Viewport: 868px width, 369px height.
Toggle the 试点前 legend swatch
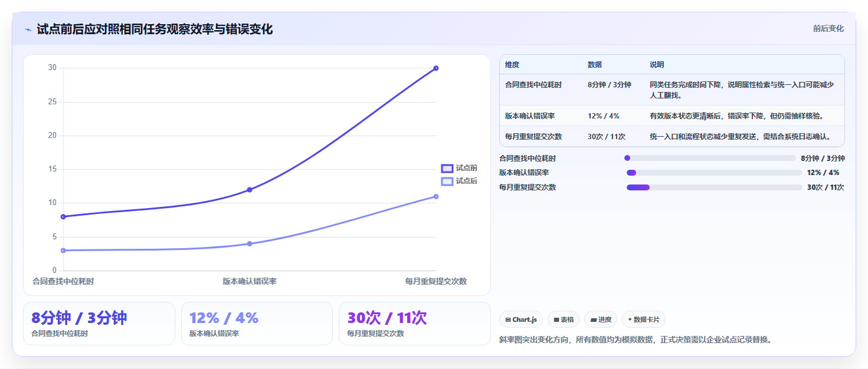pyautogui.click(x=447, y=168)
